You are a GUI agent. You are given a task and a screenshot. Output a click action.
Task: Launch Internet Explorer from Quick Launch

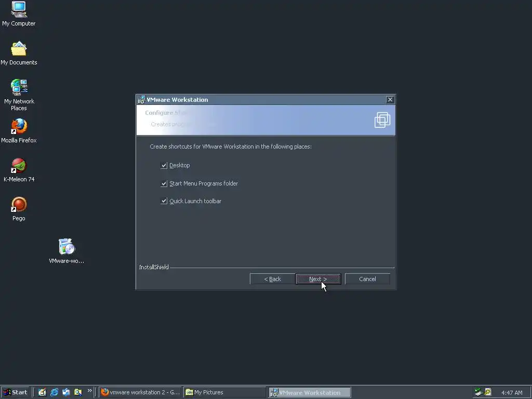pyautogui.click(x=54, y=392)
